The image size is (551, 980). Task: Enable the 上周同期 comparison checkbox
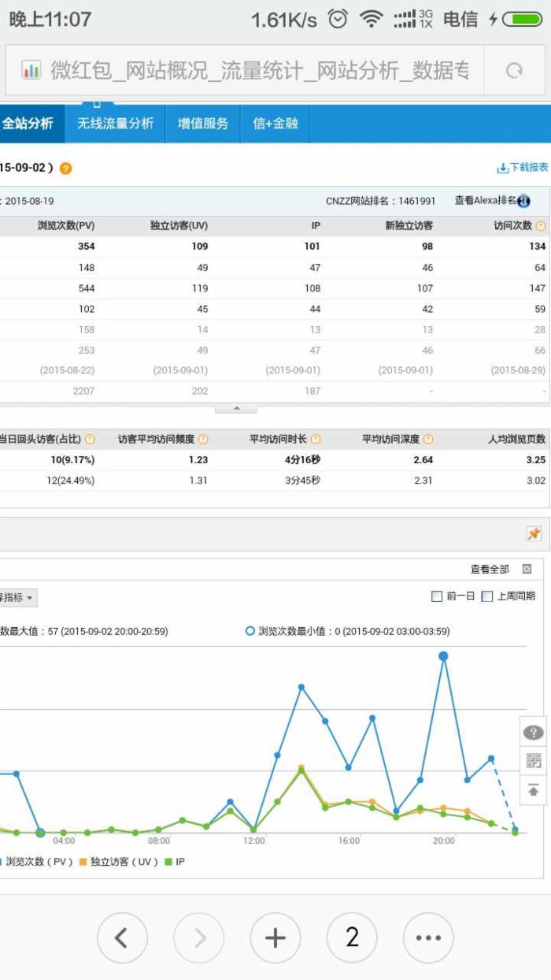coord(487,596)
